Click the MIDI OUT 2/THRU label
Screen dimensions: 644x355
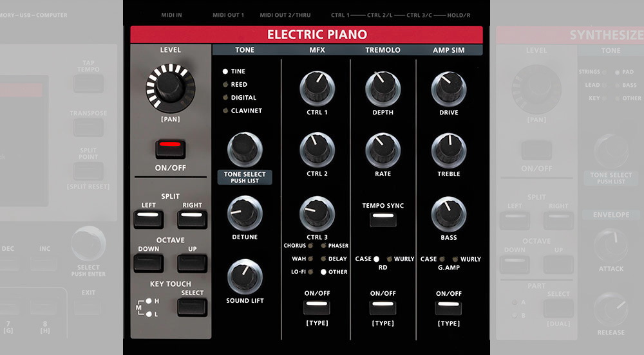pos(285,15)
